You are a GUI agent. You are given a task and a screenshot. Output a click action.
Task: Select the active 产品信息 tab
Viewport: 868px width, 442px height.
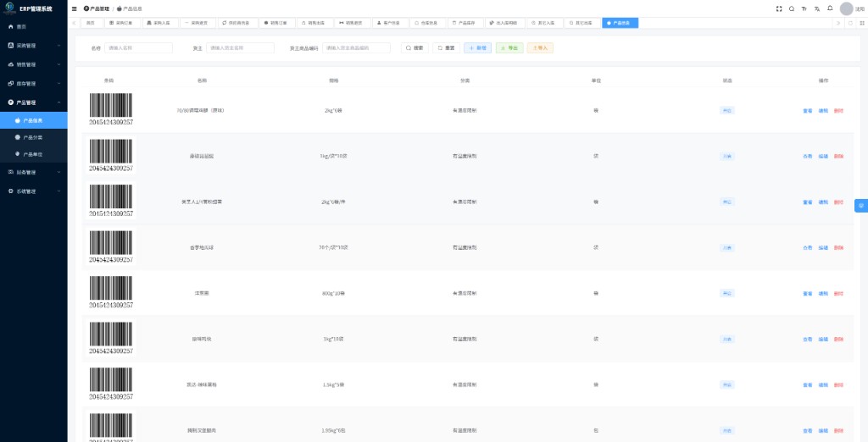tap(620, 23)
